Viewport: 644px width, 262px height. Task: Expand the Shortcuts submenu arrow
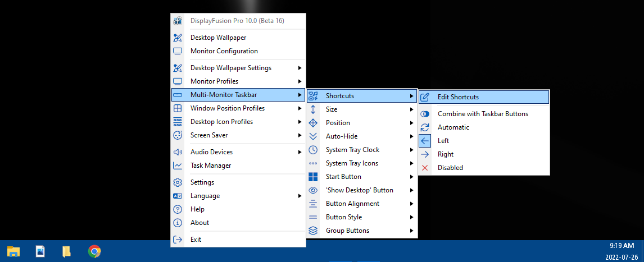(x=411, y=96)
